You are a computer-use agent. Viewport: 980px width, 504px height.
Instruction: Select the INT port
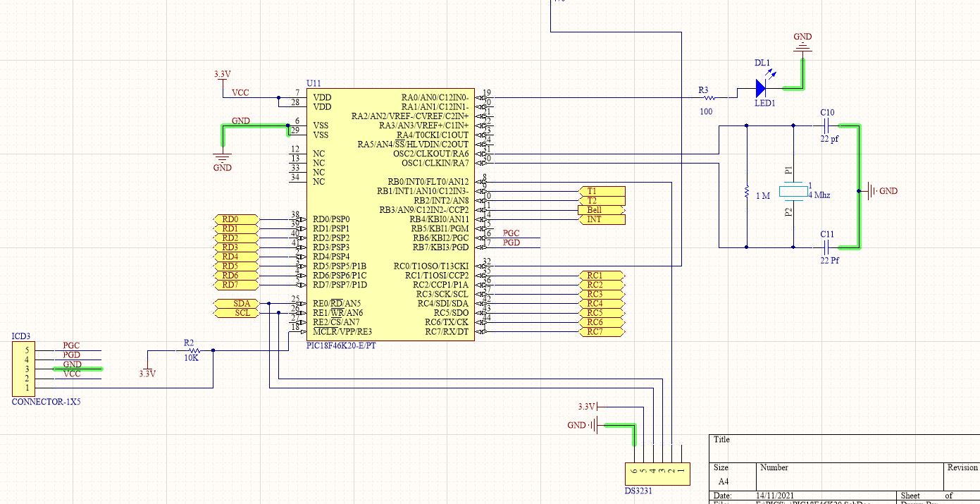602,220
